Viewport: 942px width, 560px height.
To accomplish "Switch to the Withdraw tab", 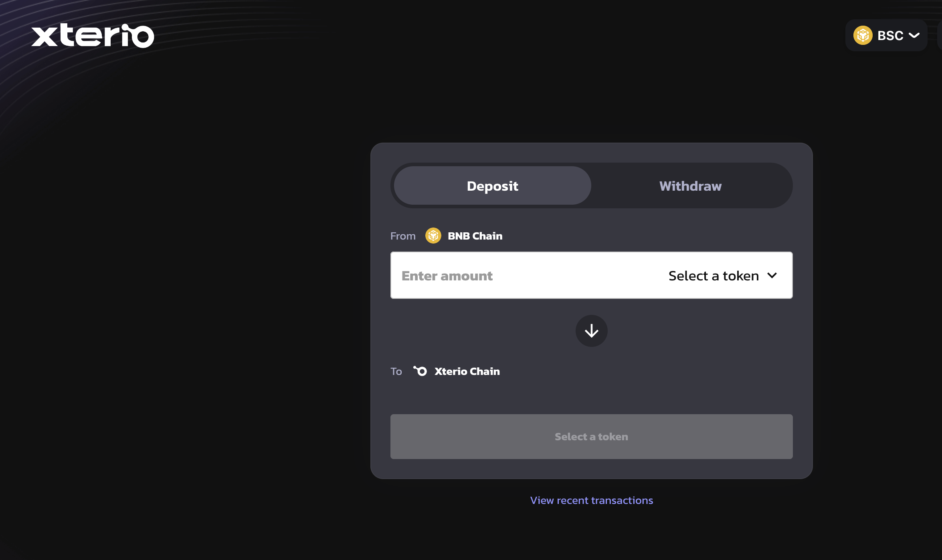I will (x=690, y=186).
